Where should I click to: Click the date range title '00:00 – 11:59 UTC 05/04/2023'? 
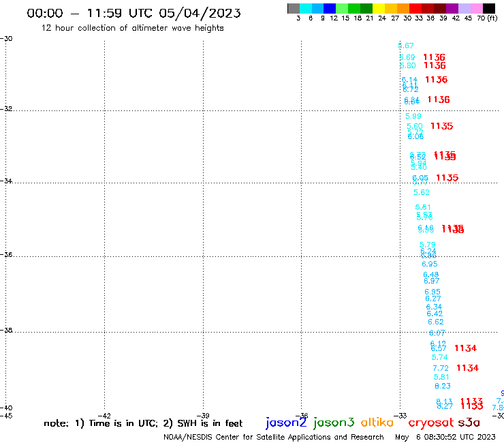click(x=133, y=14)
